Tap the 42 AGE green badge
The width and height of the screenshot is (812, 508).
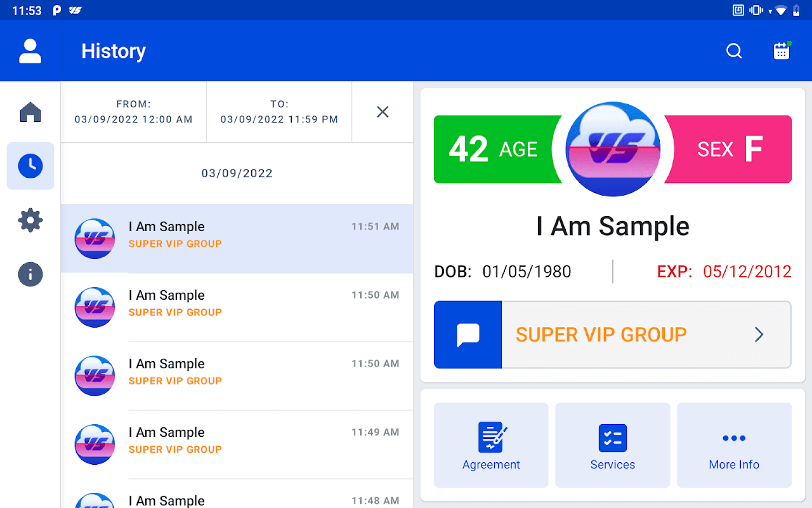click(x=495, y=149)
